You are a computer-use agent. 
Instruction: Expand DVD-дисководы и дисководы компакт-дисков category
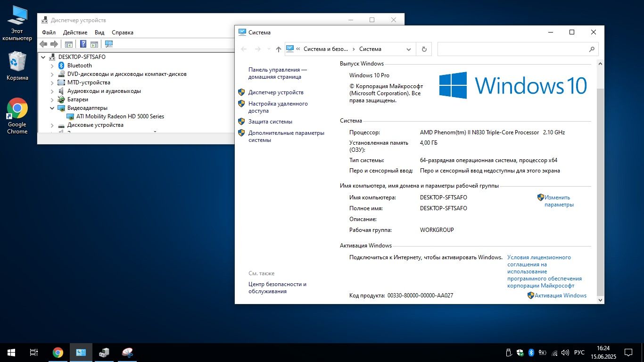pyautogui.click(x=52, y=74)
